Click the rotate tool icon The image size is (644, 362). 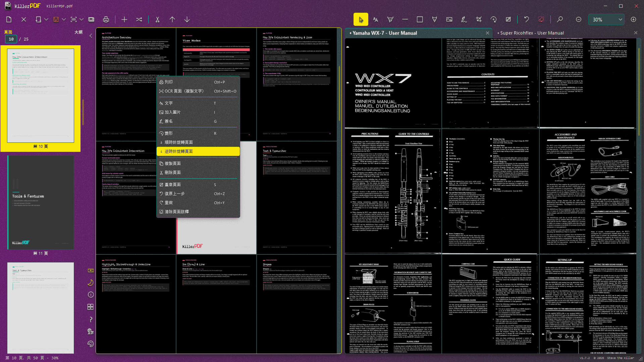[x=493, y=19]
